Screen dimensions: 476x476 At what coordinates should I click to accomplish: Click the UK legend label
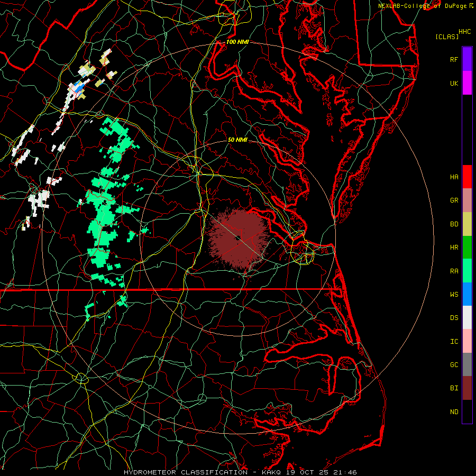coord(454,83)
